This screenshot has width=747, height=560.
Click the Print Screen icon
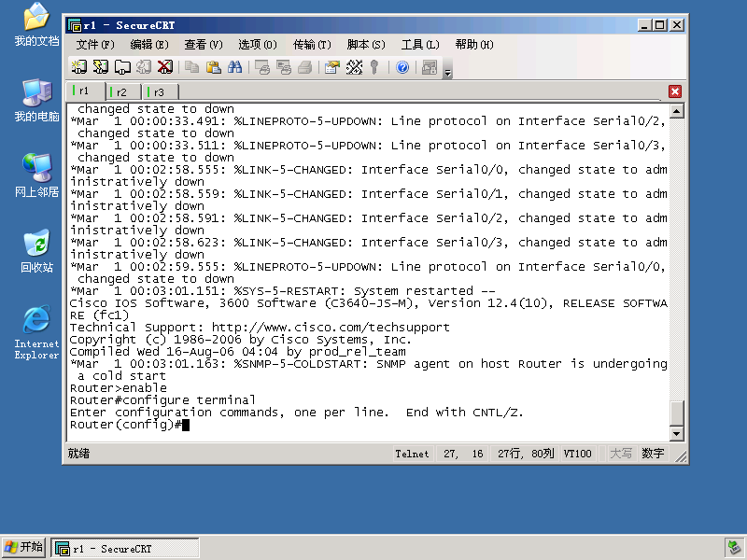click(262, 67)
